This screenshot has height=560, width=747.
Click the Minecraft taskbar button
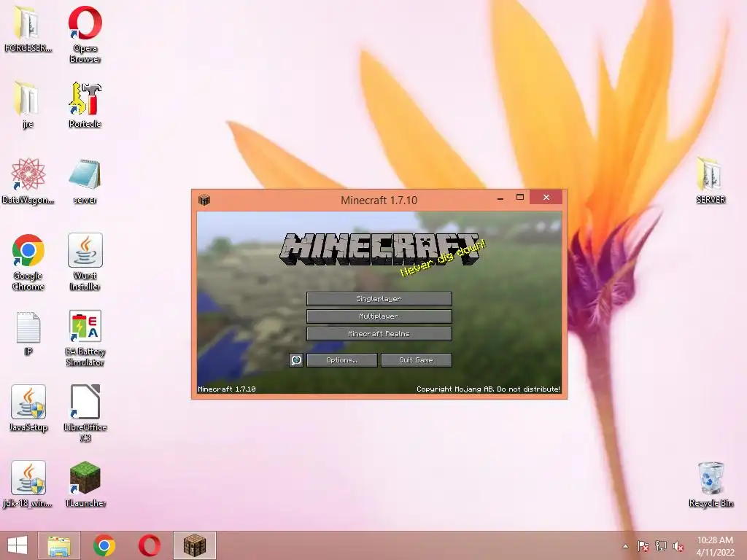click(x=194, y=545)
